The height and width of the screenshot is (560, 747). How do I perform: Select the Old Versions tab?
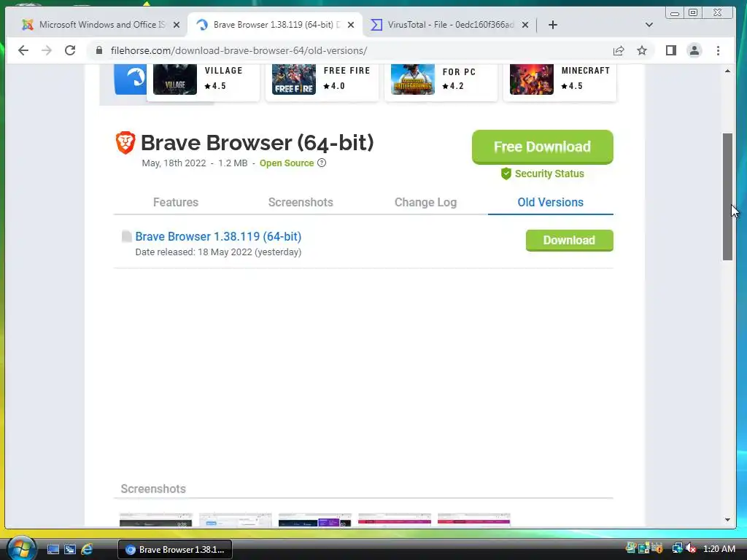click(x=550, y=203)
